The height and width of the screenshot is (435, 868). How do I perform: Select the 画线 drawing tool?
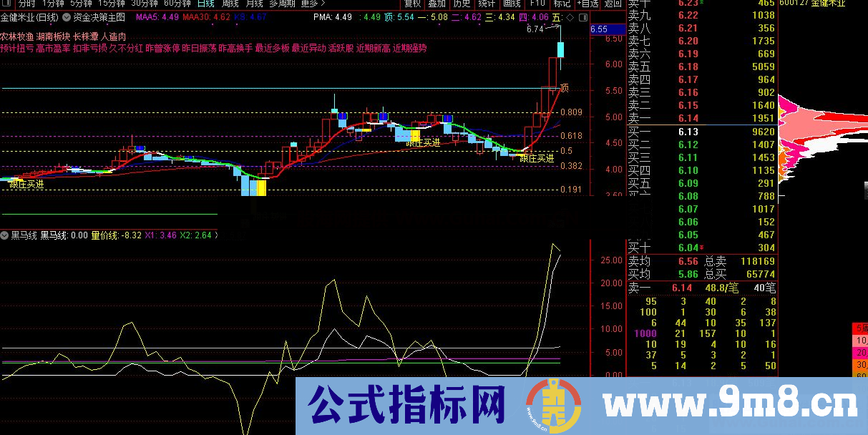click(512, 4)
